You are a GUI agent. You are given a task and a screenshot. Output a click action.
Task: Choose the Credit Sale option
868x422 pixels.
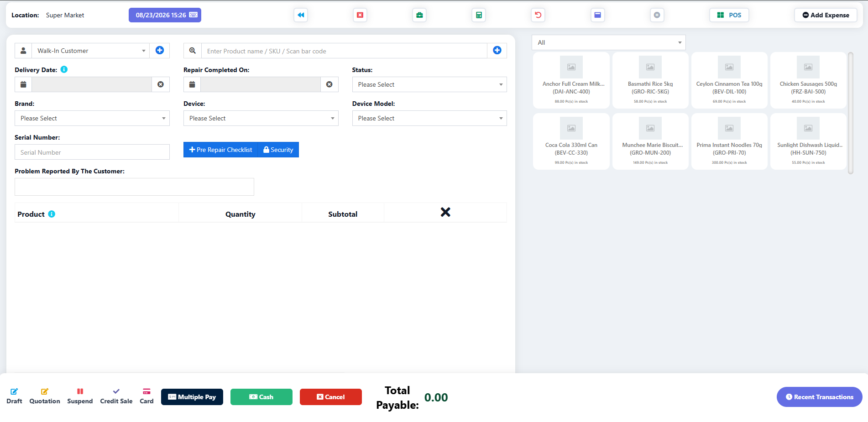pyautogui.click(x=116, y=396)
